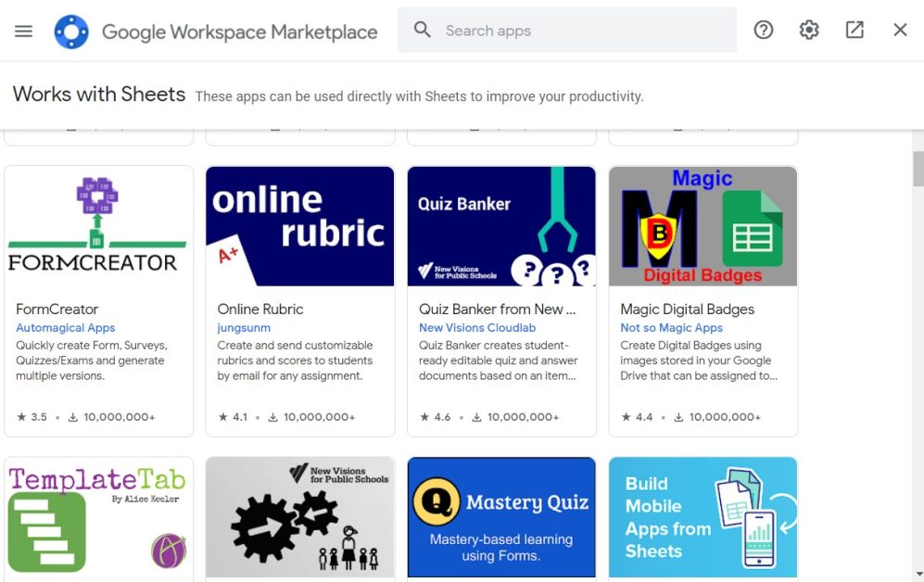This screenshot has height=582, width=924.
Task: Open the Magic Digital Badges image
Action: pyautogui.click(x=703, y=226)
